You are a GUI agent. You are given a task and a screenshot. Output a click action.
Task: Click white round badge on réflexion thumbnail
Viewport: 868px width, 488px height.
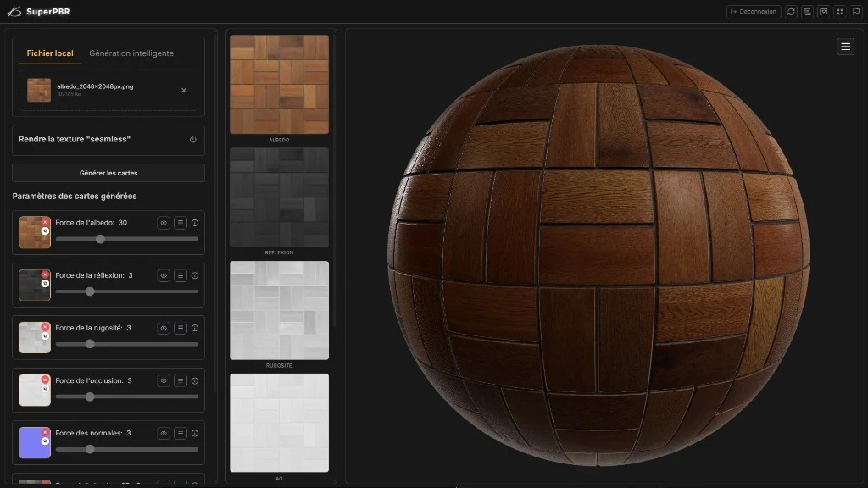[x=46, y=283]
